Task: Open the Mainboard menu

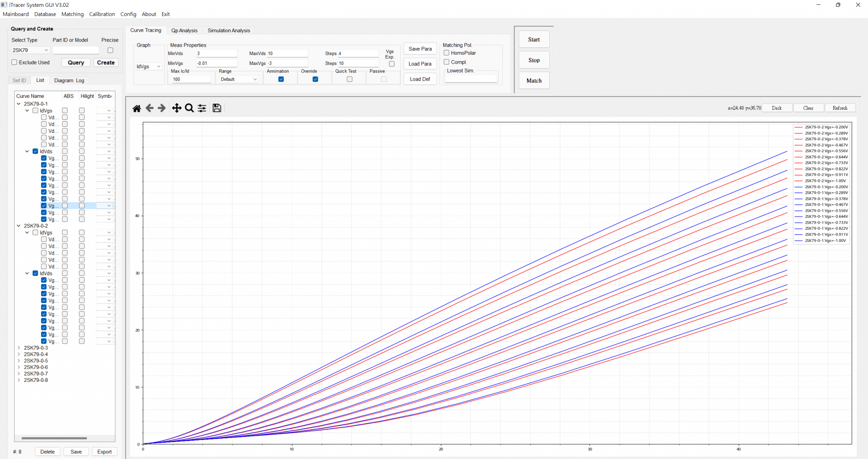Action: tap(16, 14)
